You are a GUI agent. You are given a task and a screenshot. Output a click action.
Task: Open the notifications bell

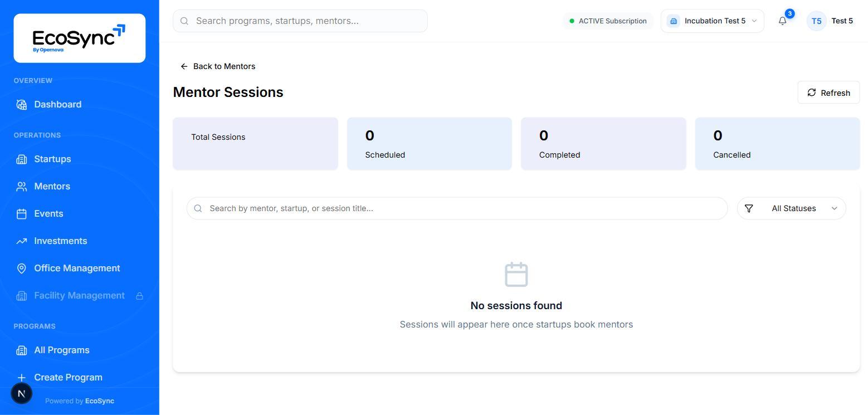click(783, 21)
